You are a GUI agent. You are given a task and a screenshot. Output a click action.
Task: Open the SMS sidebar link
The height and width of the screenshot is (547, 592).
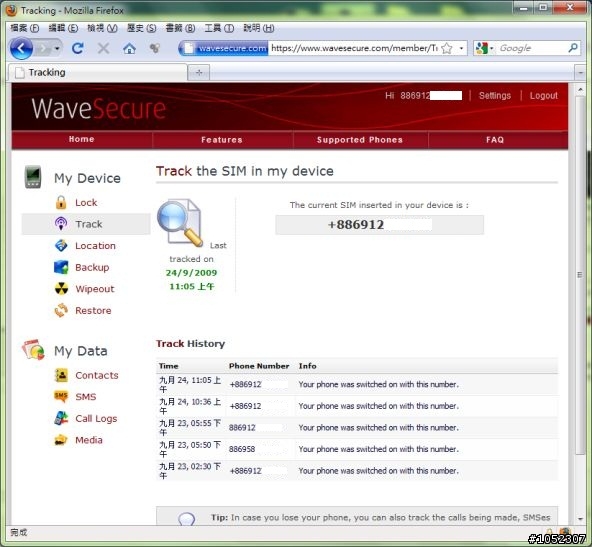coord(86,397)
